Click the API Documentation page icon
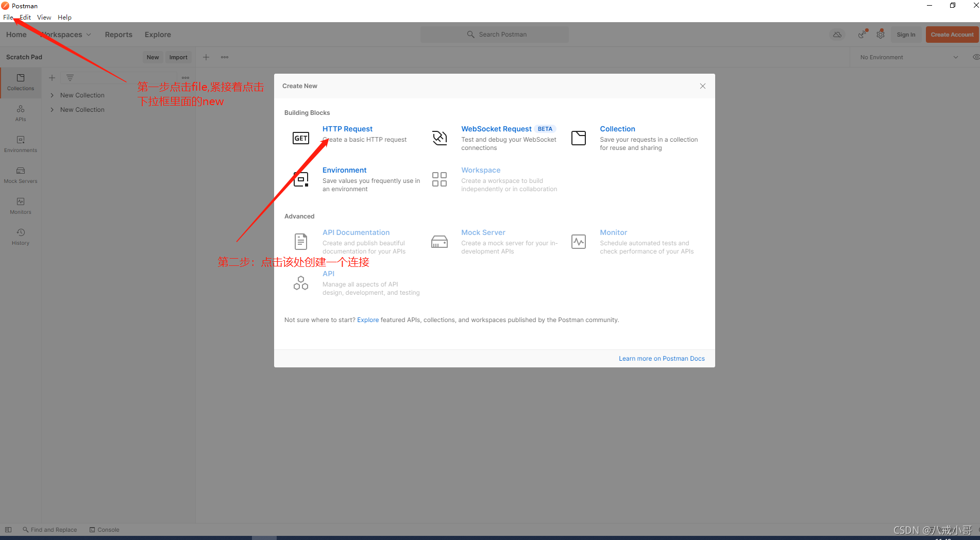 (301, 242)
